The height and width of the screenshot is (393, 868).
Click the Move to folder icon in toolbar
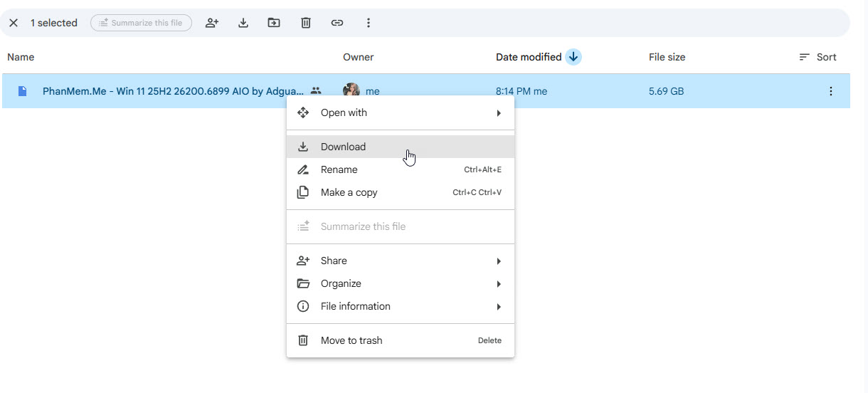pos(274,23)
